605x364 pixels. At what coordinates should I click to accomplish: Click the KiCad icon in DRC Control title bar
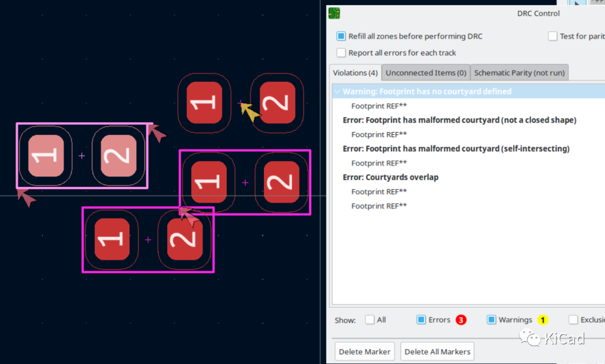point(334,13)
